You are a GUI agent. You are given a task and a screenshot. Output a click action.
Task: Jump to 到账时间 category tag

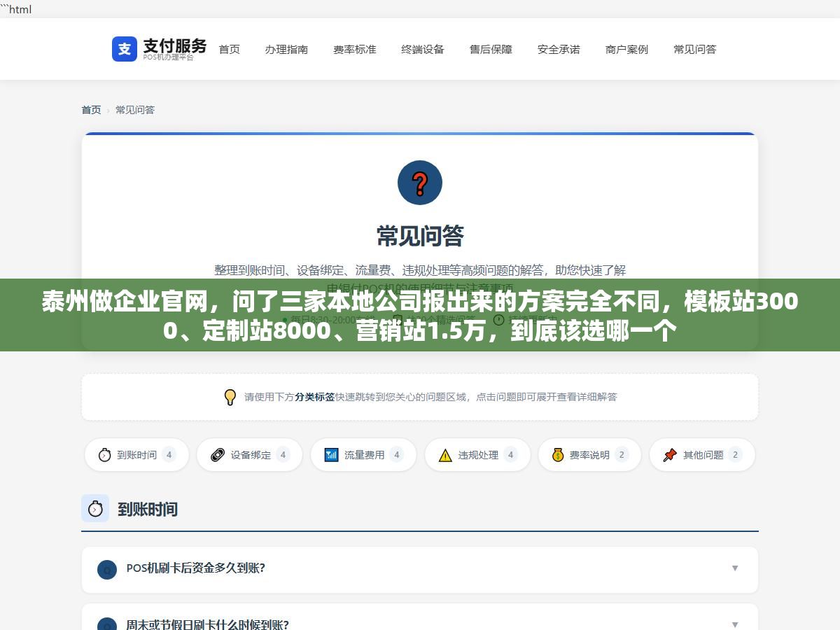pyautogui.click(x=136, y=455)
